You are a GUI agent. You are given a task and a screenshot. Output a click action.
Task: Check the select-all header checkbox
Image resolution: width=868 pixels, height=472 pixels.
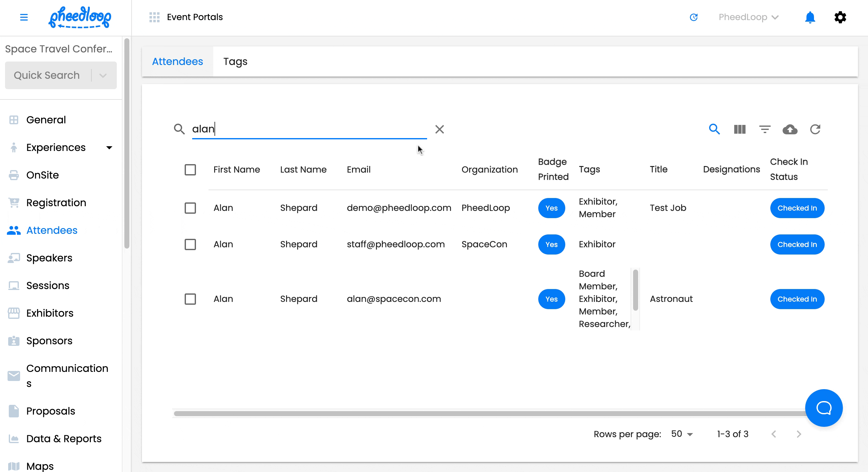pyautogui.click(x=190, y=170)
